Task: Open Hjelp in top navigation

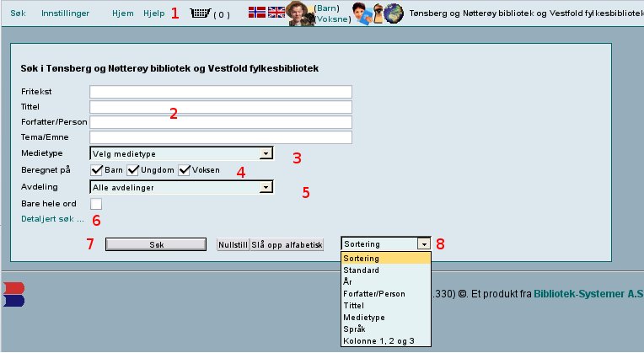Action: (x=154, y=13)
